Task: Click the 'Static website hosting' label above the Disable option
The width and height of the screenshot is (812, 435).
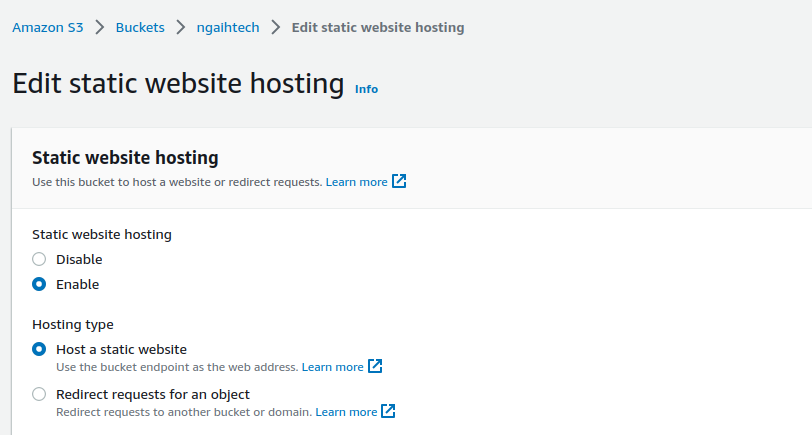Action: tap(102, 235)
